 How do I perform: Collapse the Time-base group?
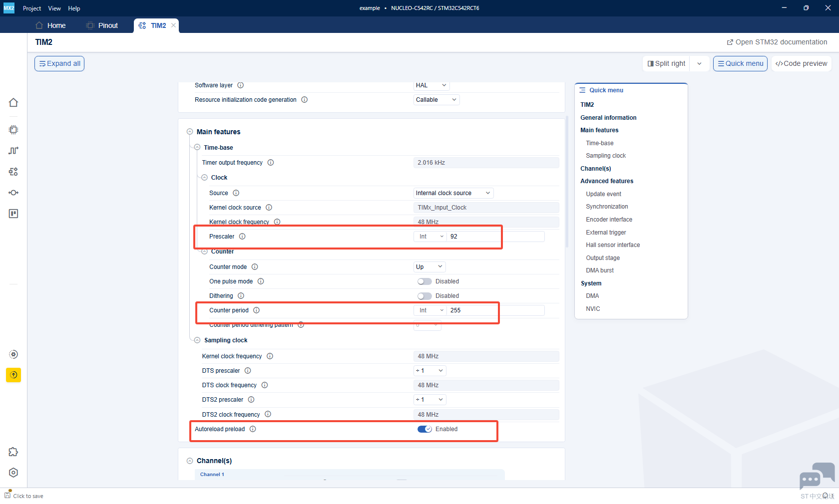197,148
